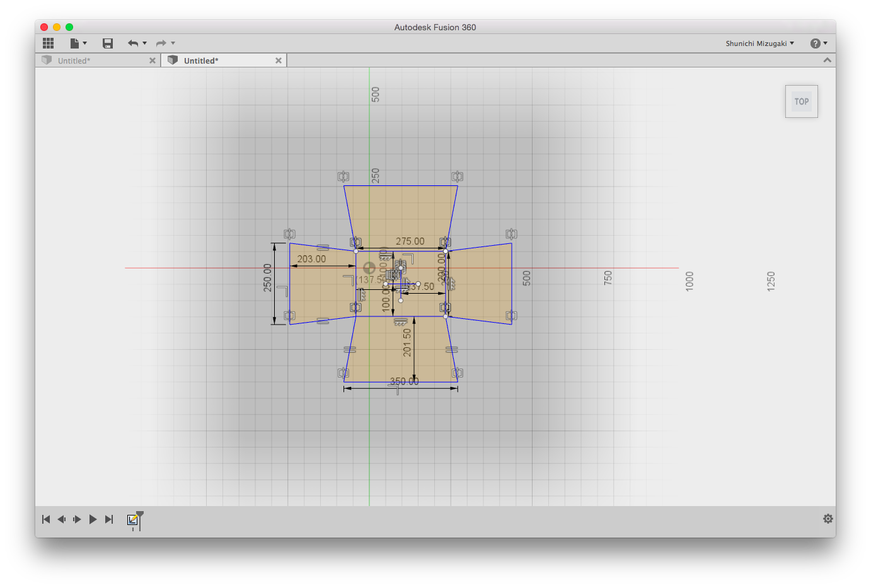This screenshot has height=588, width=871.
Task: Open the File menu icon
Action: [x=74, y=43]
